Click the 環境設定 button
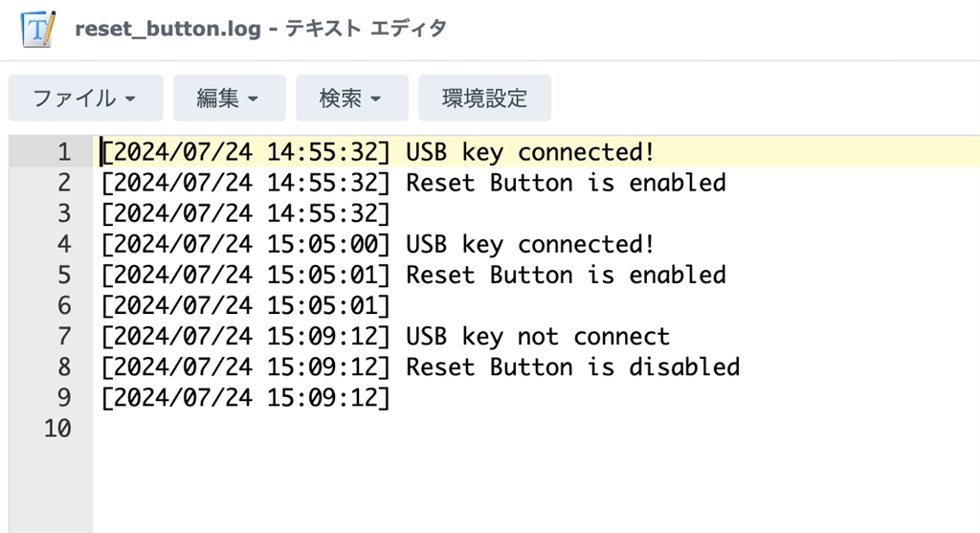The width and height of the screenshot is (980, 533). coord(485,99)
